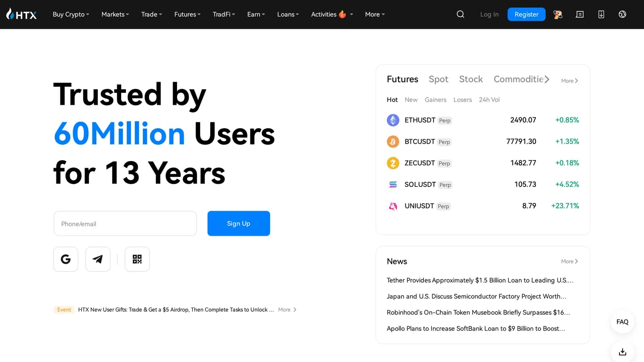The width and height of the screenshot is (644, 362).
Task: Focus the Phone/email input field
Action: [x=125, y=224]
